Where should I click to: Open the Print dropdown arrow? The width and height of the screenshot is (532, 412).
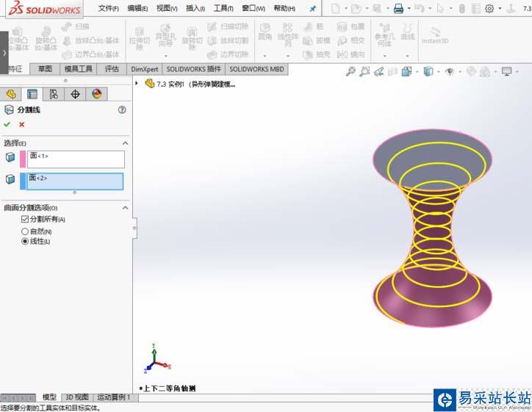tap(409, 8)
